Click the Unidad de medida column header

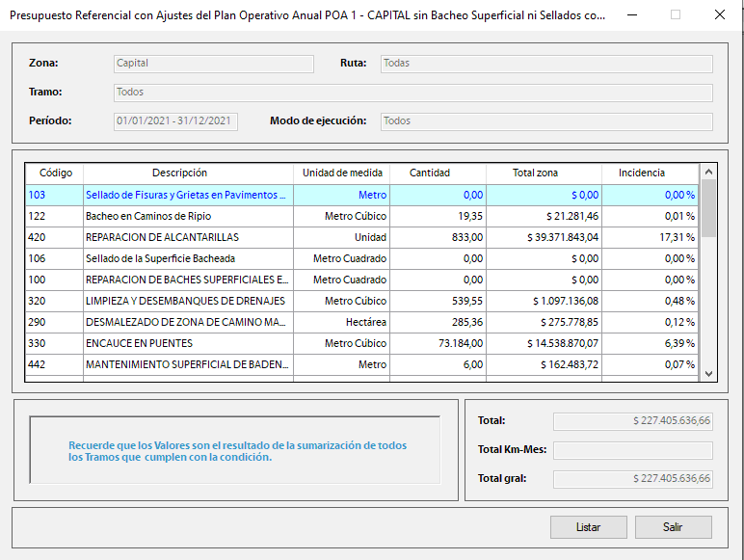342,173
